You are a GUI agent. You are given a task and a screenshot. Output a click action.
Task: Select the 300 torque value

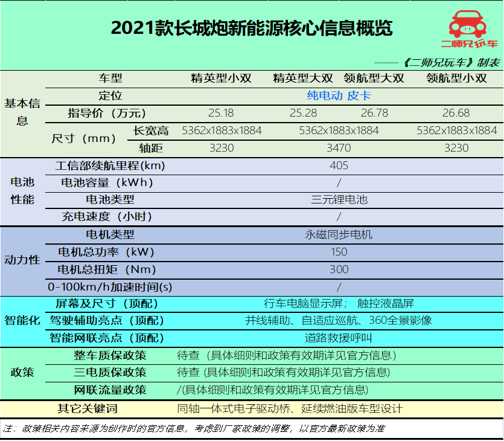339,269
